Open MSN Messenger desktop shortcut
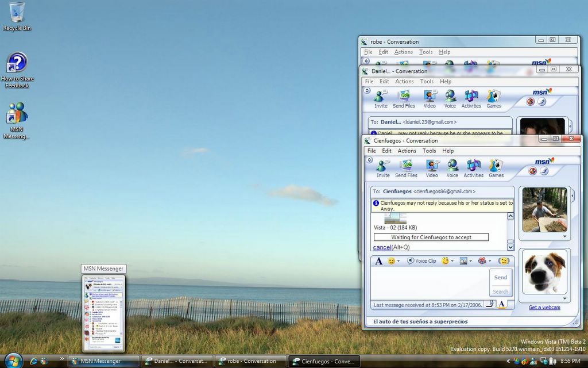Image resolution: width=588 pixels, height=368 pixels. (x=17, y=121)
